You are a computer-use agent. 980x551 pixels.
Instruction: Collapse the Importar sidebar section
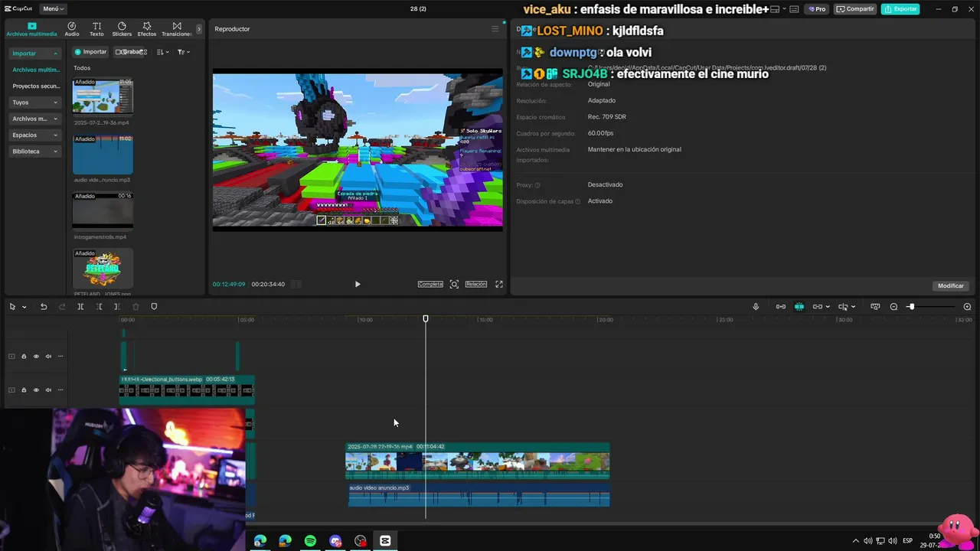coord(35,54)
